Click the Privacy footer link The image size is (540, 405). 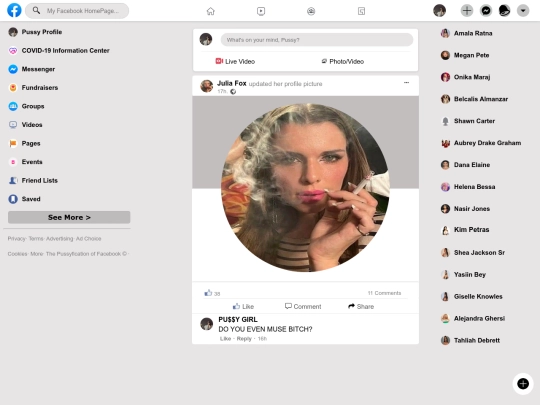(17, 239)
